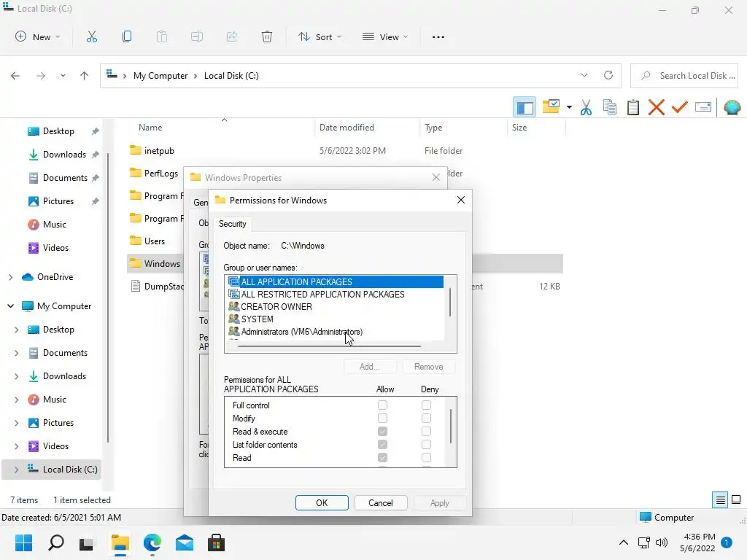The image size is (747, 560).
Task: Open the View dropdown
Action: click(x=385, y=36)
